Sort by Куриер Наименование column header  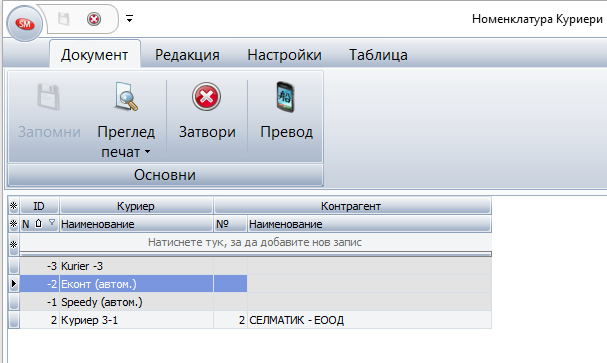(x=136, y=224)
